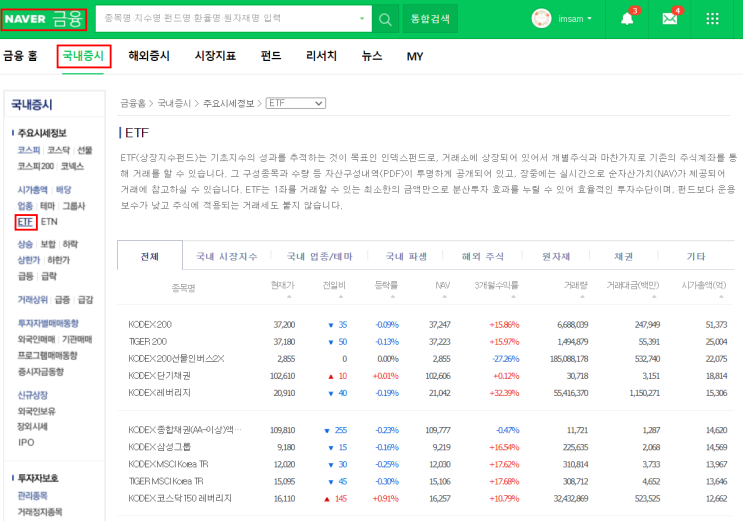Switch to 원자재 tab

[x=556, y=256]
